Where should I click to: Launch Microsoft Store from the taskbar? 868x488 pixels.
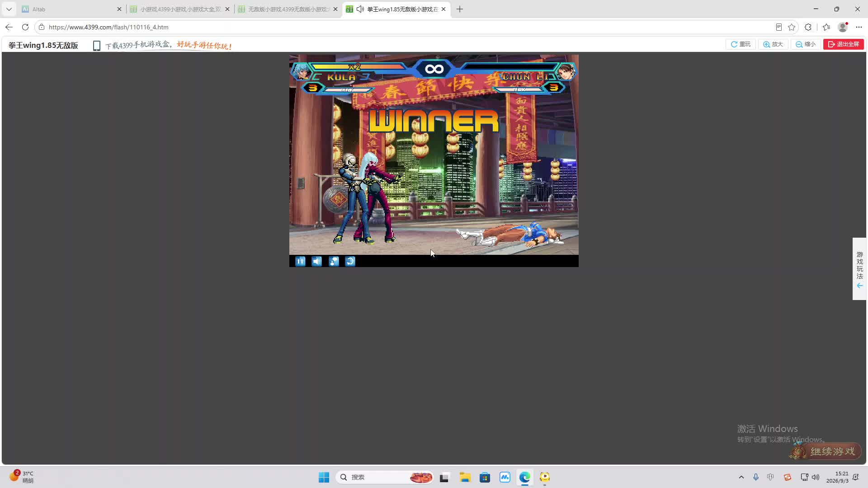485,477
